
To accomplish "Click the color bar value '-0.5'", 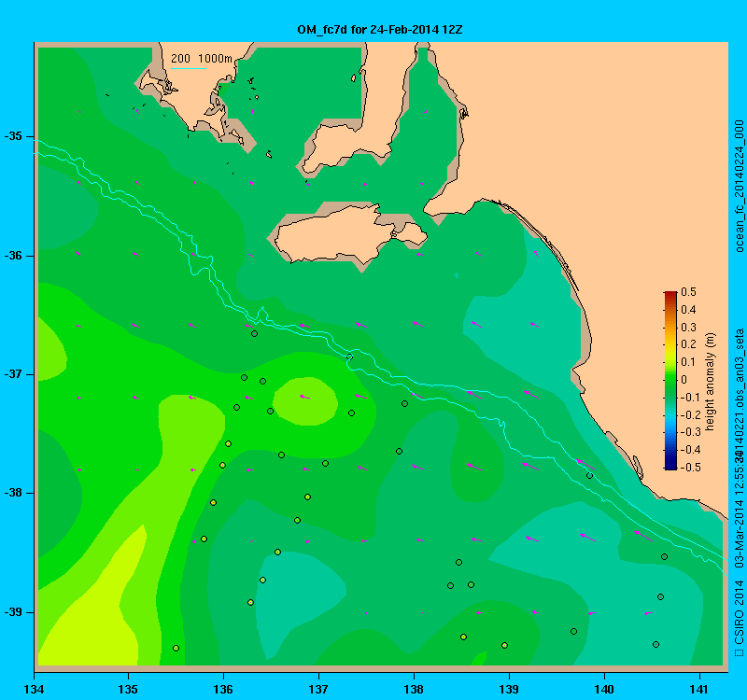I will click(690, 468).
